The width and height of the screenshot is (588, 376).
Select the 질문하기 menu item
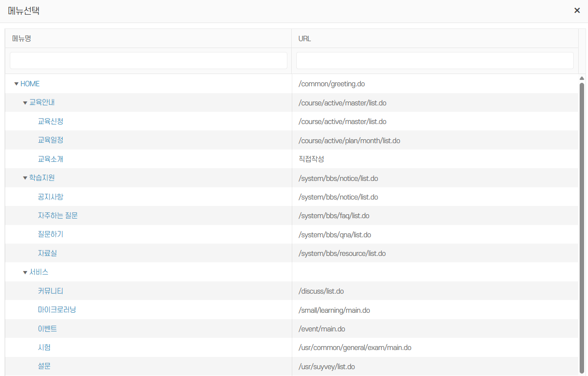tap(50, 234)
